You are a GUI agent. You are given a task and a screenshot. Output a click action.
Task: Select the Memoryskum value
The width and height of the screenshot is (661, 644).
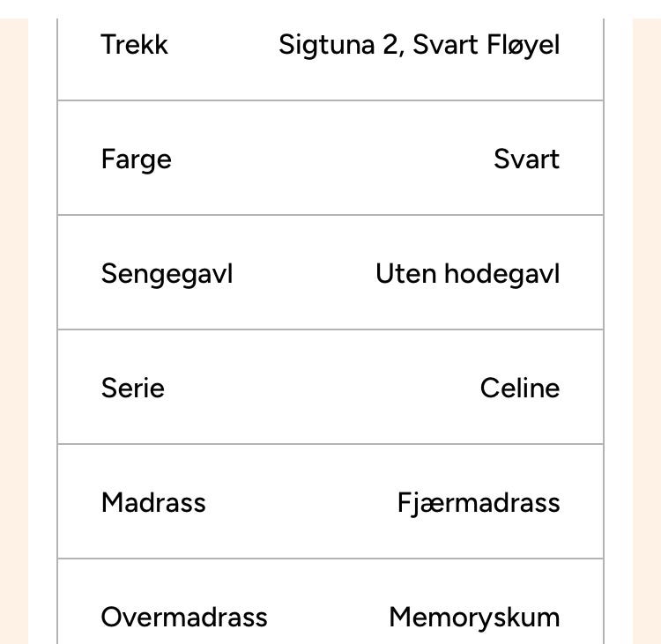tap(475, 618)
